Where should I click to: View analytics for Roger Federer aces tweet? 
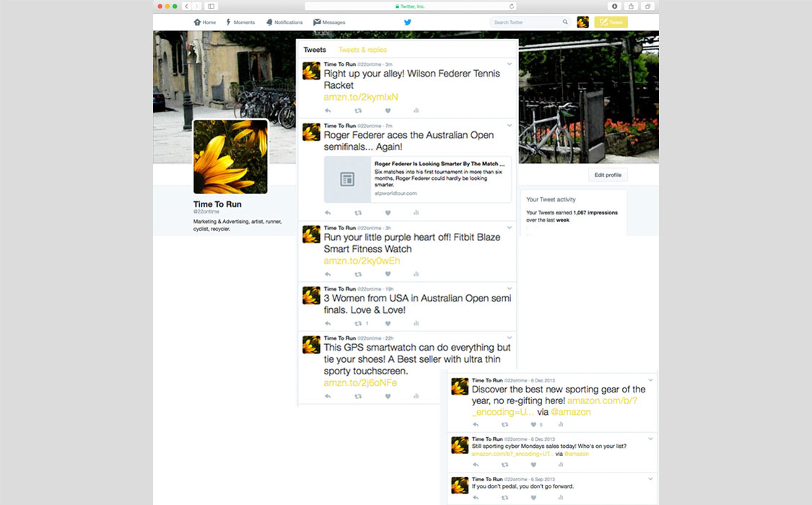click(x=416, y=213)
